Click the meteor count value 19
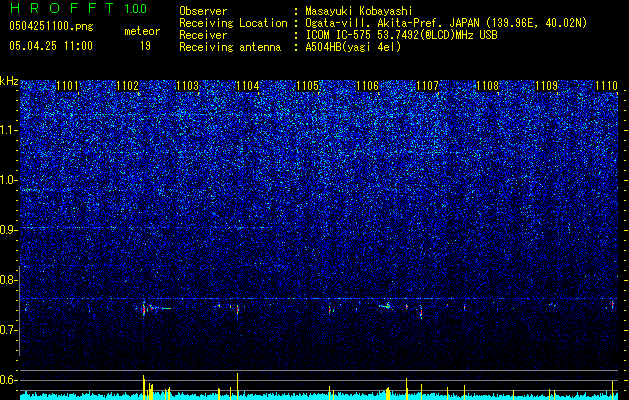Viewport: 629px width, 400px height. click(x=145, y=46)
